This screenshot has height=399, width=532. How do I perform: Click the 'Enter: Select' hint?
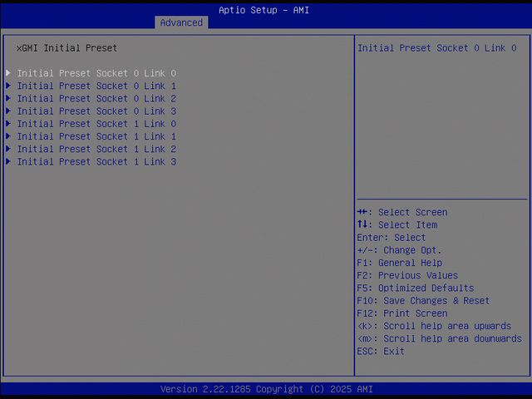pyautogui.click(x=392, y=238)
